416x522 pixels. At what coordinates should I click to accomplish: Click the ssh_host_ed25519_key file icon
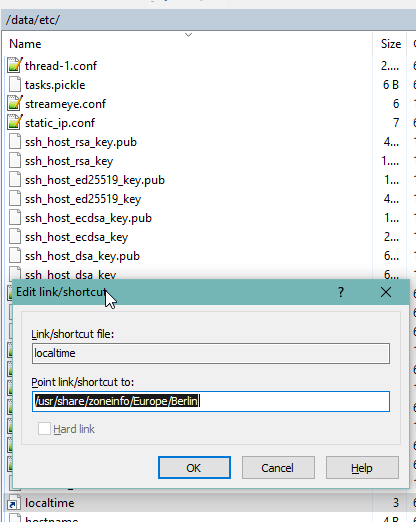(x=15, y=198)
